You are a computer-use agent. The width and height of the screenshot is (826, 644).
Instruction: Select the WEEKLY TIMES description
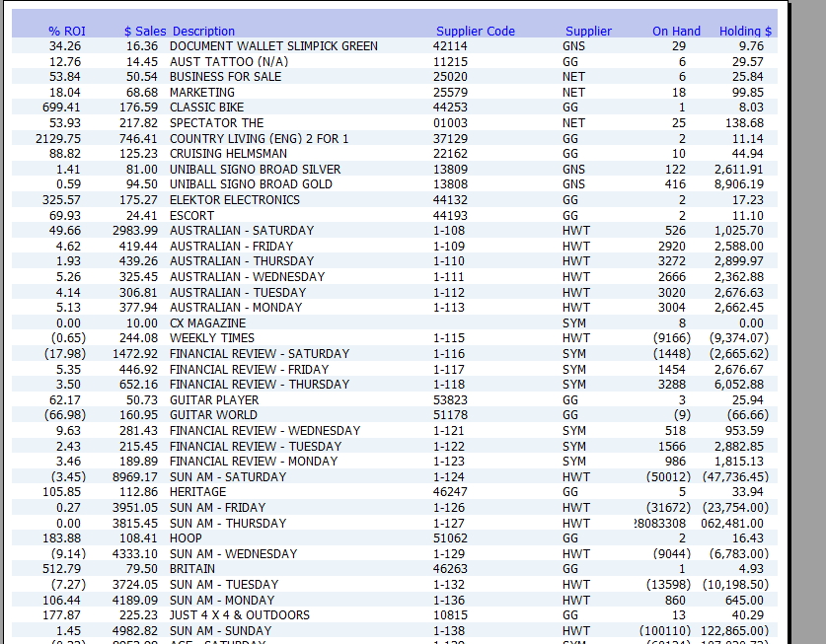pos(212,338)
